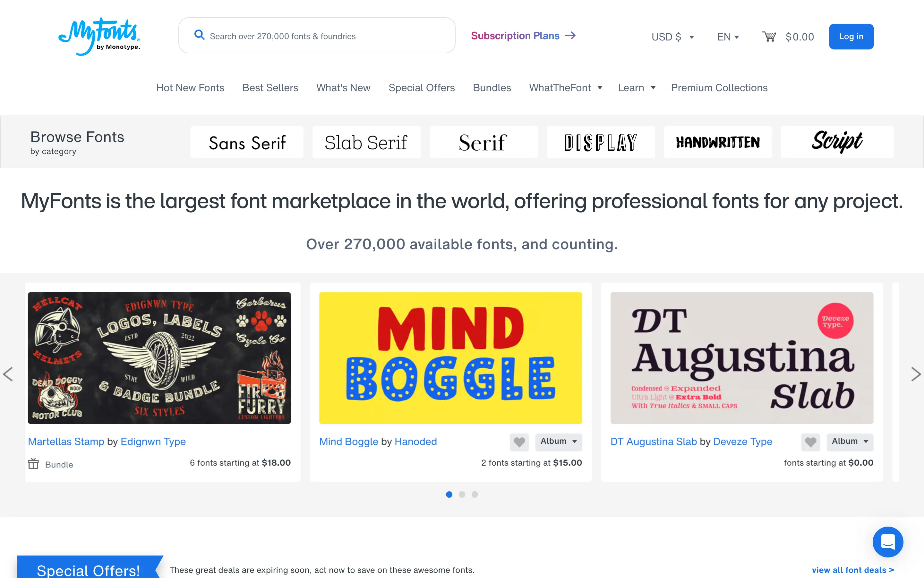This screenshot has height=578, width=924.
Task: Open DT Augustina Slab font link
Action: click(x=653, y=442)
